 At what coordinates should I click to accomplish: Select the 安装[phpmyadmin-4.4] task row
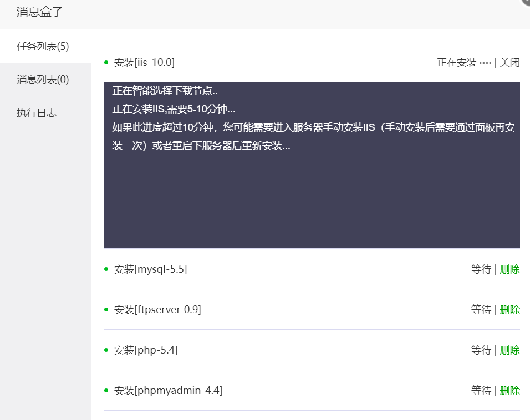(312, 391)
